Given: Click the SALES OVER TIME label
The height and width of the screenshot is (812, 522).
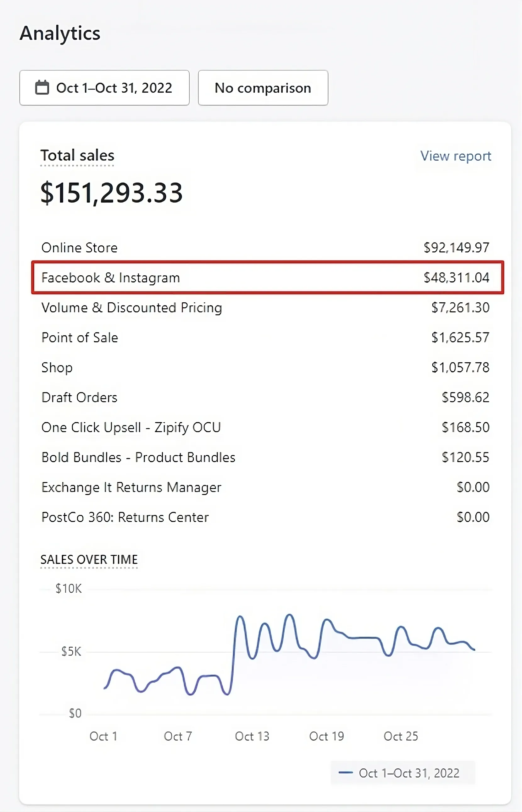Looking at the screenshot, I should pyautogui.click(x=89, y=559).
